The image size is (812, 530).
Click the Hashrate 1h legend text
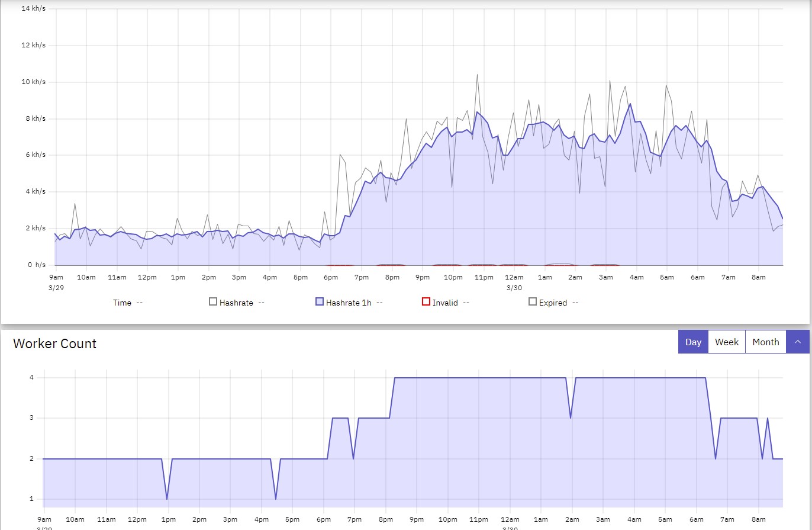(x=348, y=303)
